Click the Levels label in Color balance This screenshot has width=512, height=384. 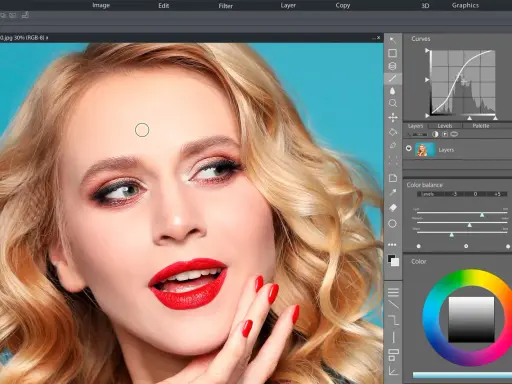427,194
